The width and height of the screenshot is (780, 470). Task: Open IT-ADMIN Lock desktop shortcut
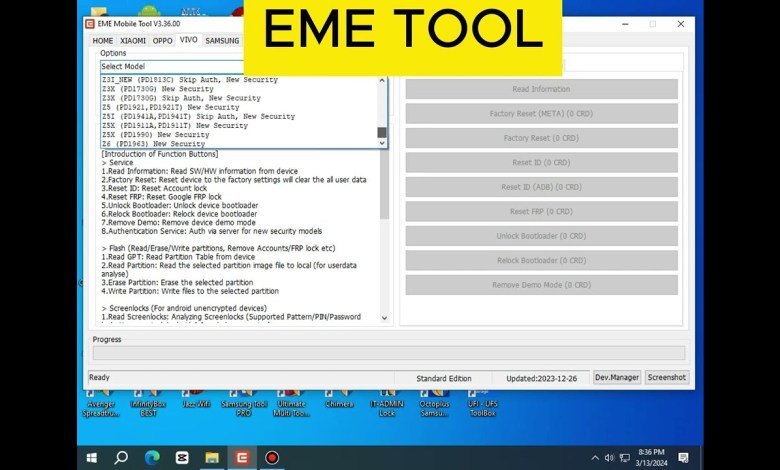[387, 403]
